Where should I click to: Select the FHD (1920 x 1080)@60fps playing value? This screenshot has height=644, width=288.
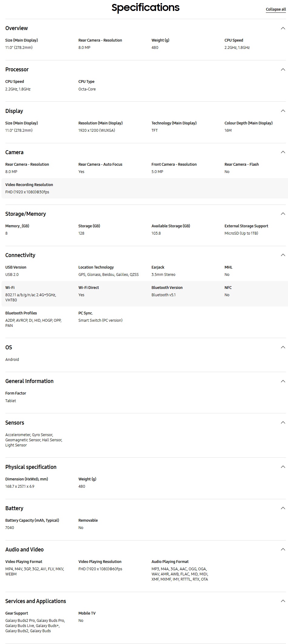[x=100, y=569]
